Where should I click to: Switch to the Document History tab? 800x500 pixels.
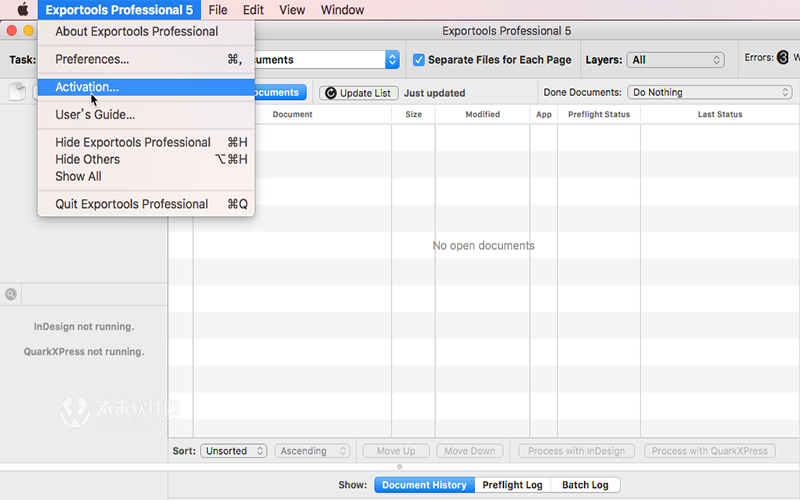coord(424,485)
